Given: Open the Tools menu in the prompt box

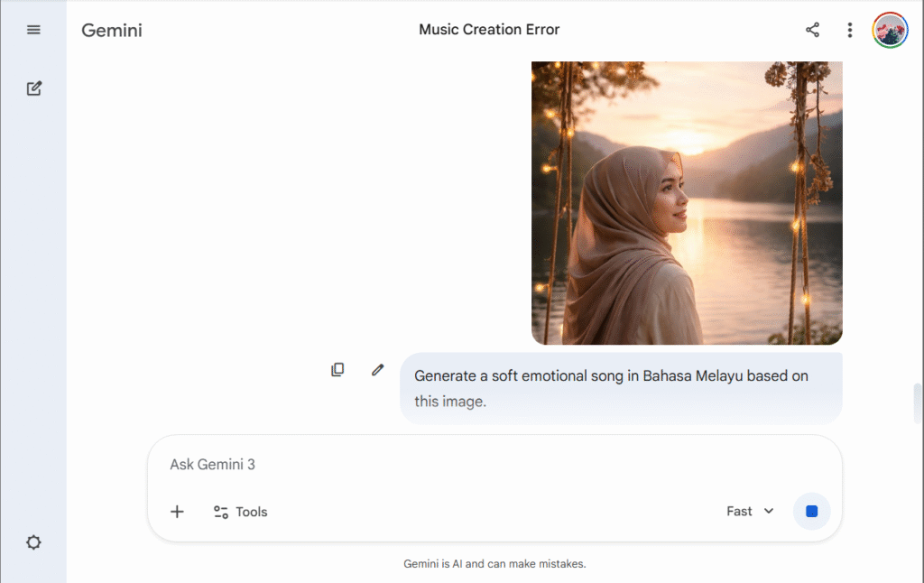Looking at the screenshot, I should (x=241, y=512).
